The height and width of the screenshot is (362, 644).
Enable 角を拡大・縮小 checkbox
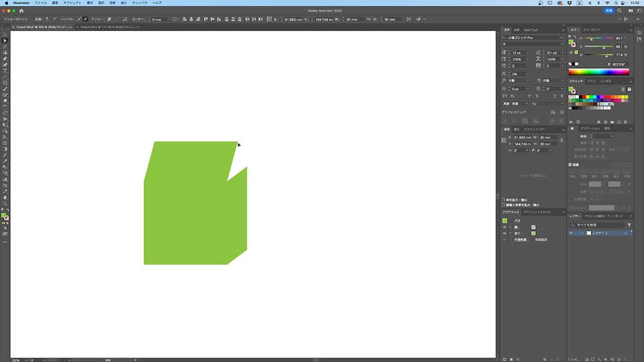(x=504, y=200)
